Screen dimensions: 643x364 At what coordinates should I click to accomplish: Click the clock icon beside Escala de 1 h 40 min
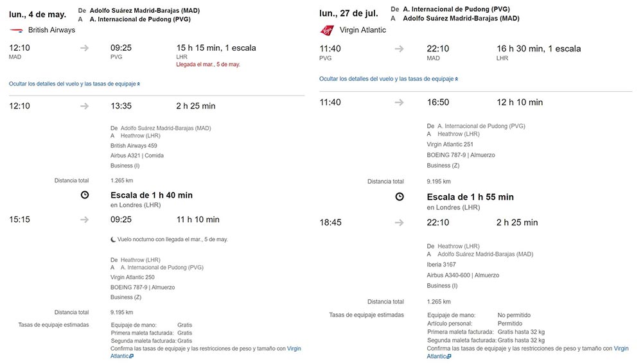pos(85,195)
